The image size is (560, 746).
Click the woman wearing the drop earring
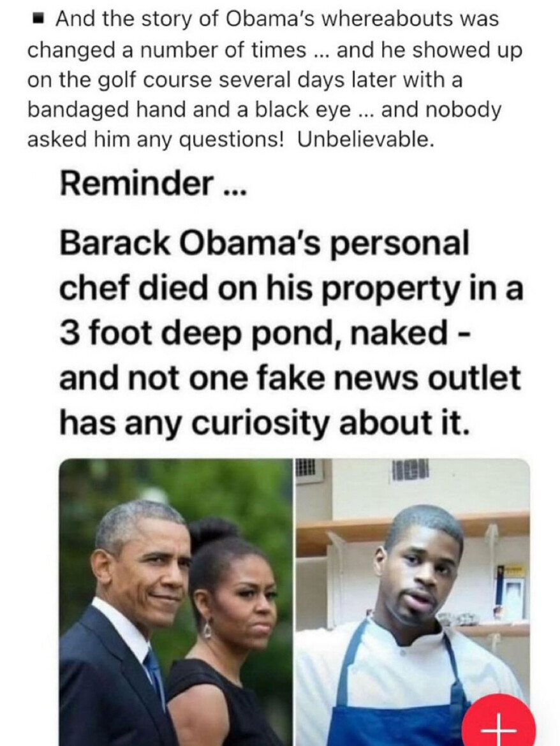coord(228,633)
